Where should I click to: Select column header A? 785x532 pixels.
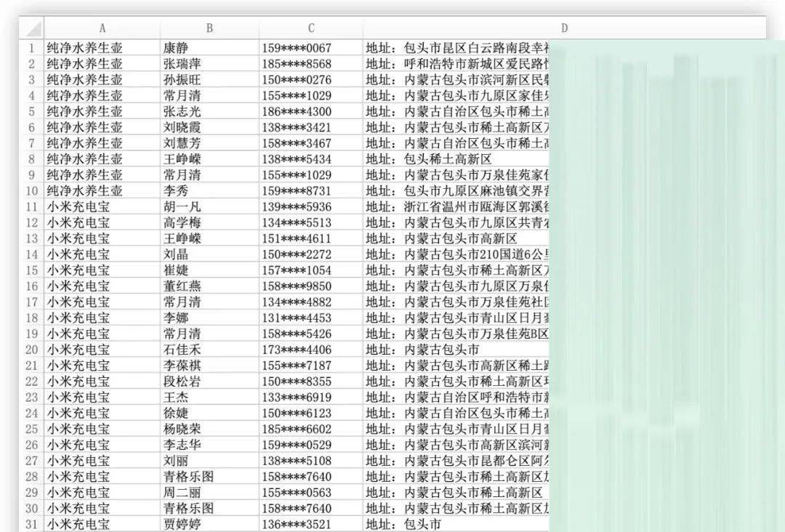click(x=102, y=28)
